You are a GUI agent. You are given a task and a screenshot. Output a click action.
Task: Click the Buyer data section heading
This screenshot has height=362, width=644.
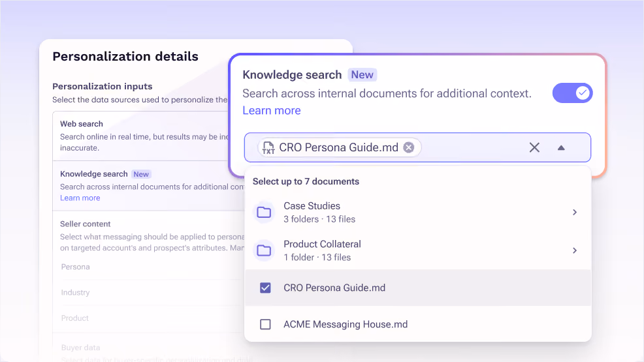pyautogui.click(x=80, y=348)
